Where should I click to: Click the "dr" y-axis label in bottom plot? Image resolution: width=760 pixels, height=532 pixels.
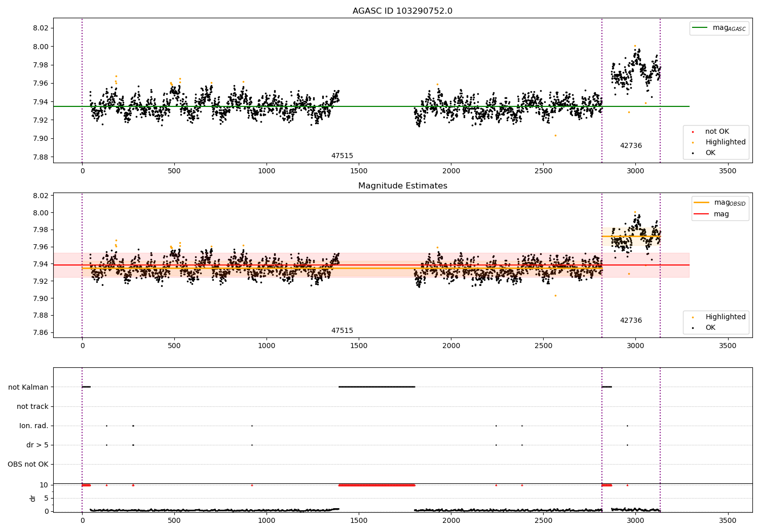point(33,498)
